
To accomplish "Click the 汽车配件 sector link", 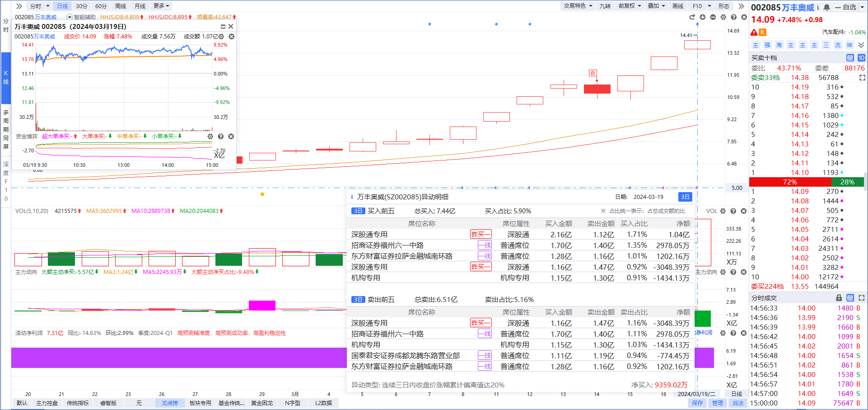I will pos(833,32).
